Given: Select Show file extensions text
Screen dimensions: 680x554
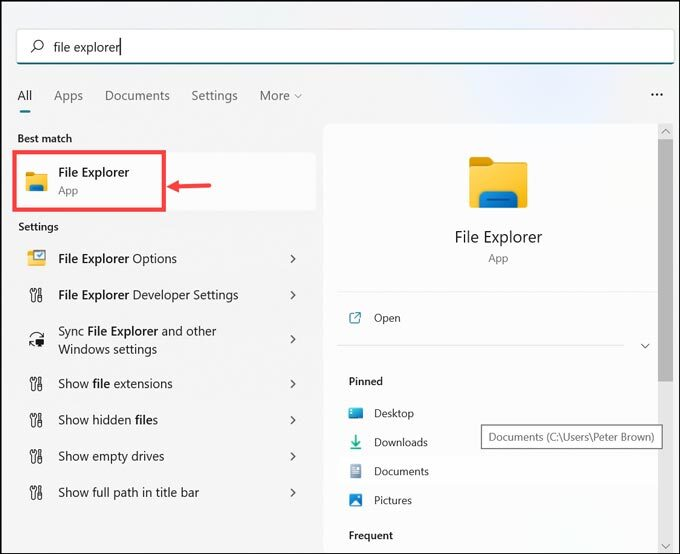Looking at the screenshot, I should pos(115,384).
